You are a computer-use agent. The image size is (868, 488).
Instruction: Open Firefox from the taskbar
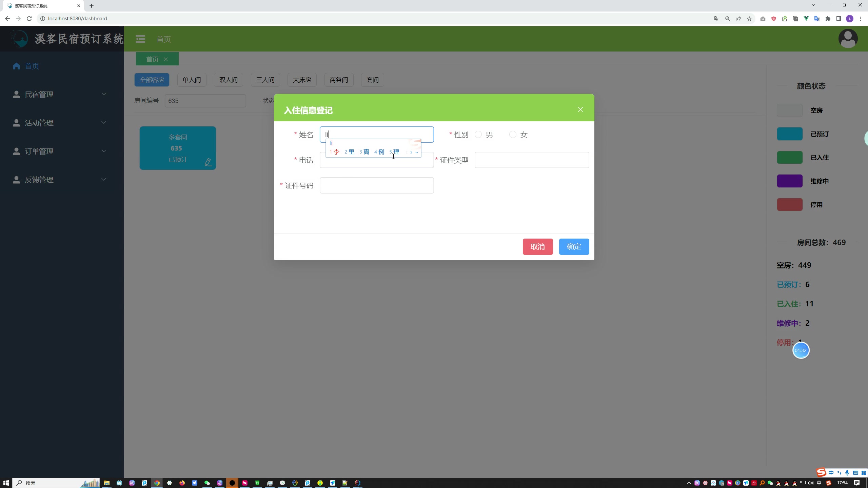[x=182, y=483]
